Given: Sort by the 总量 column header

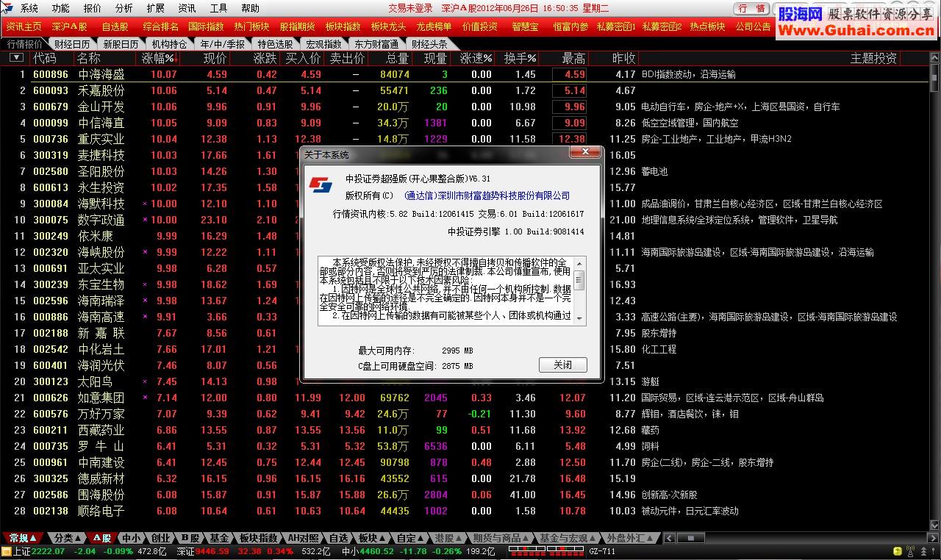Looking at the screenshot, I should 397,58.
